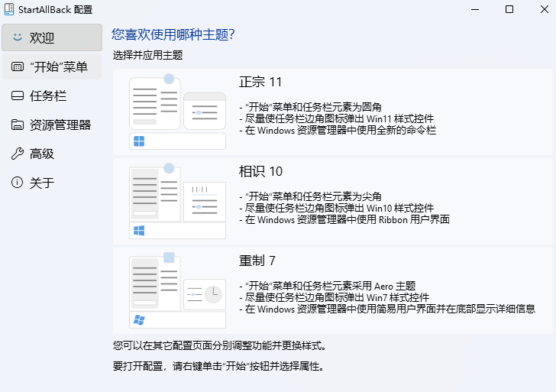Open the 任务栏 settings page

pos(48,96)
